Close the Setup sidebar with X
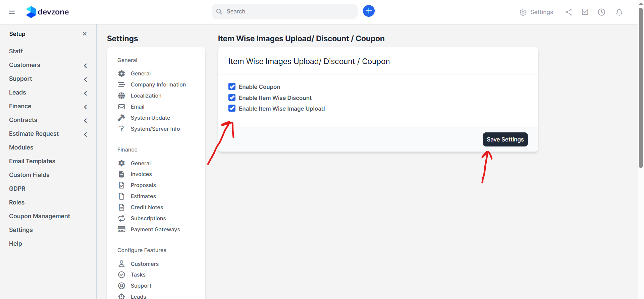 coord(85,34)
